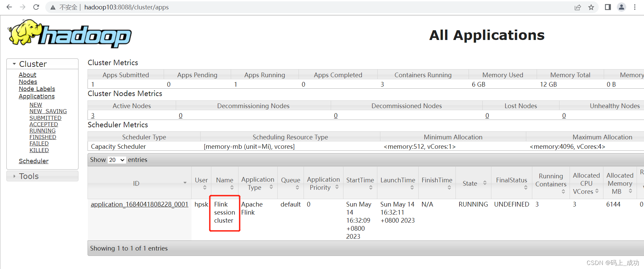Click the Containers Running value 3
The width and height of the screenshot is (644, 269).
pos(382,84)
